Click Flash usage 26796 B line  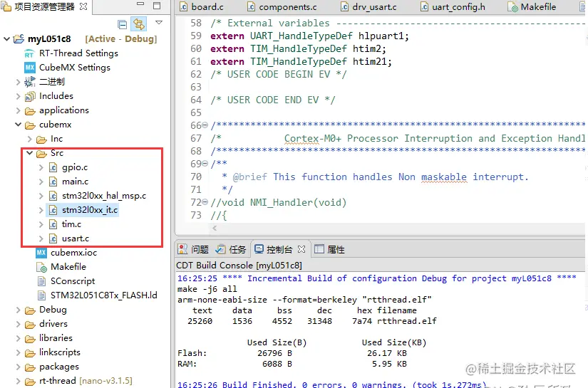tap(292, 353)
